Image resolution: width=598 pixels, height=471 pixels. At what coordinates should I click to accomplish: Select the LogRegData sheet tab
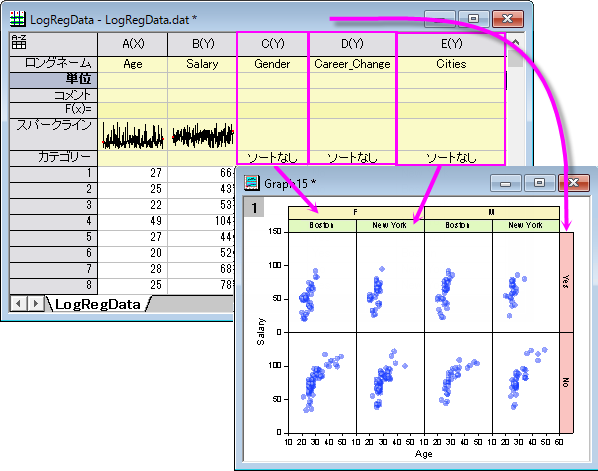coord(98,304)
